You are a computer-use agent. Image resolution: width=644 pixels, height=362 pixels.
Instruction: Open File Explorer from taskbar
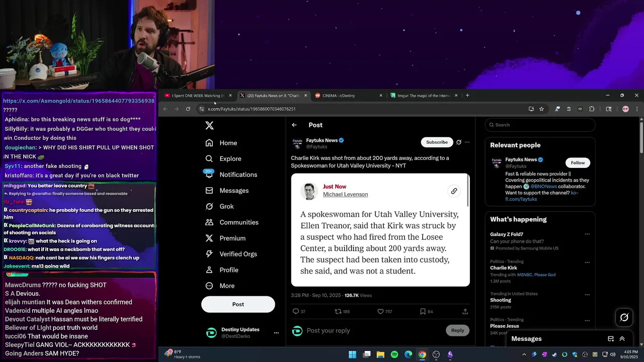380,354
